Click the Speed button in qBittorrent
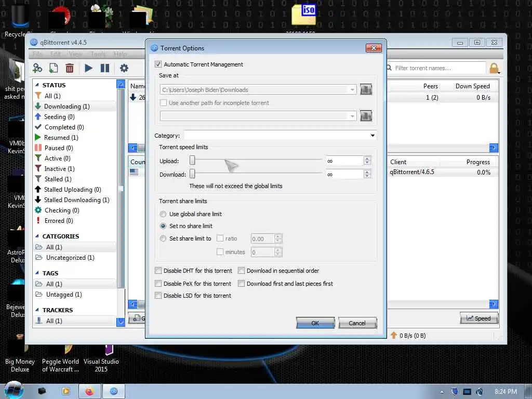Viewport: 532px width, 399px height. (478, 318)
